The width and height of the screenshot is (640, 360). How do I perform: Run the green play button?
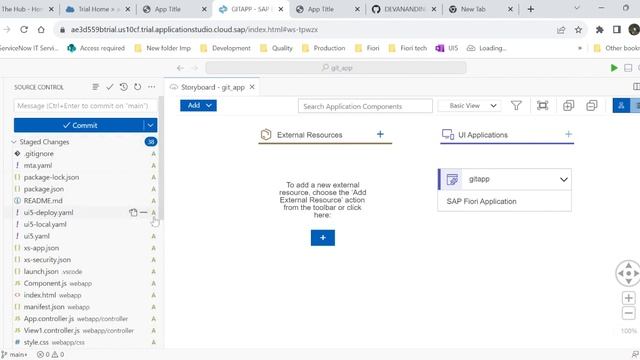[614, 68]
